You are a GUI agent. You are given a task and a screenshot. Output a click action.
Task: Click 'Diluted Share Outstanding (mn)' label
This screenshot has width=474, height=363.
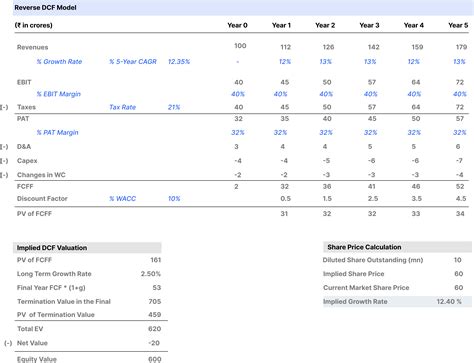tap(373, 260)
